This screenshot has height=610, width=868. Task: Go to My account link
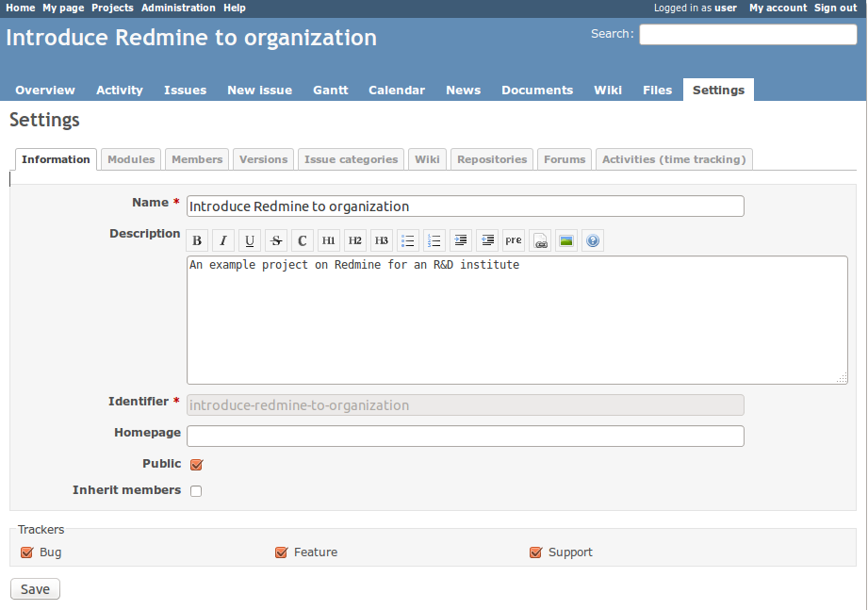click(778, 8)
